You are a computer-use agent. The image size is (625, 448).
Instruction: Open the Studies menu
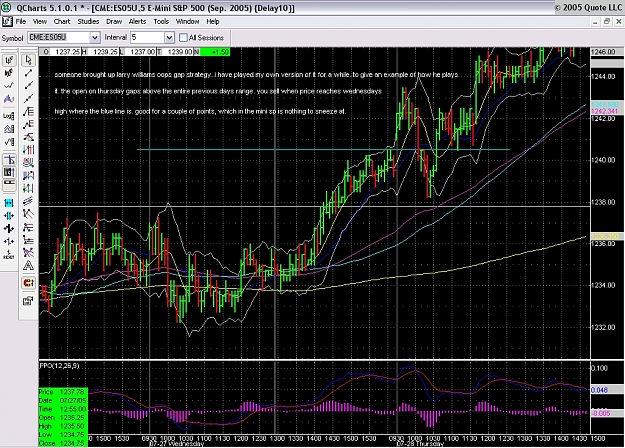tap(88, 22)
